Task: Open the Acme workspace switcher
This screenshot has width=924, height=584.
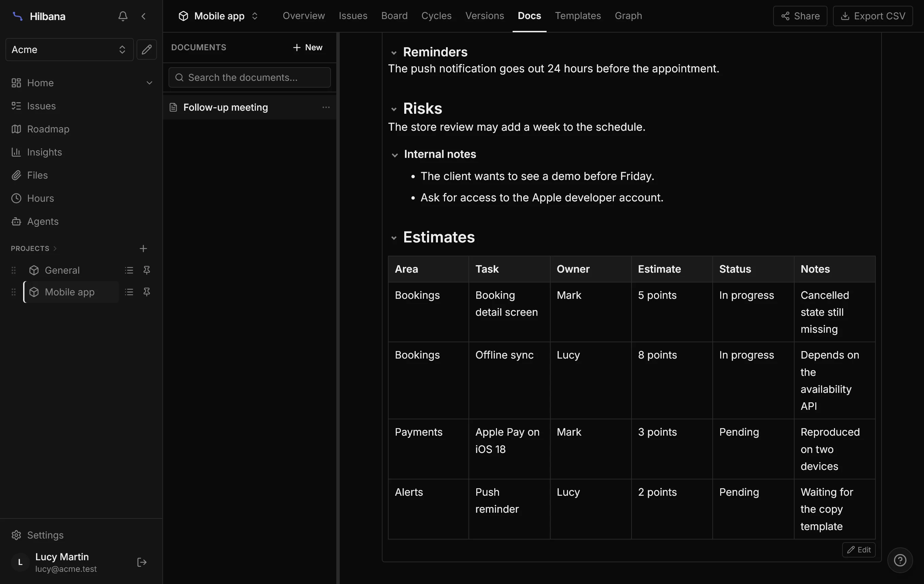Action: tap(69, 50)
